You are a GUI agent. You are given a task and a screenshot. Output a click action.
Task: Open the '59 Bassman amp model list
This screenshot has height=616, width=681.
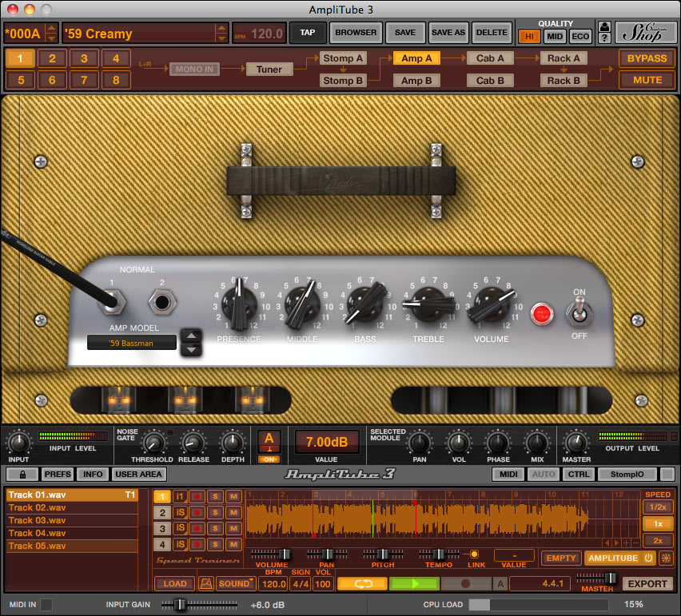point(131,343)
